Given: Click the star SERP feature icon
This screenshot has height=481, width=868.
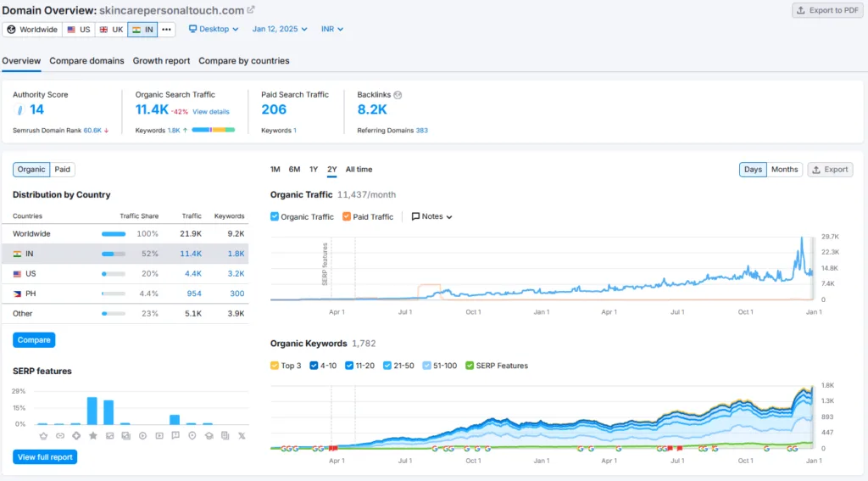Looking at the screenshot, I should (93, 435).
